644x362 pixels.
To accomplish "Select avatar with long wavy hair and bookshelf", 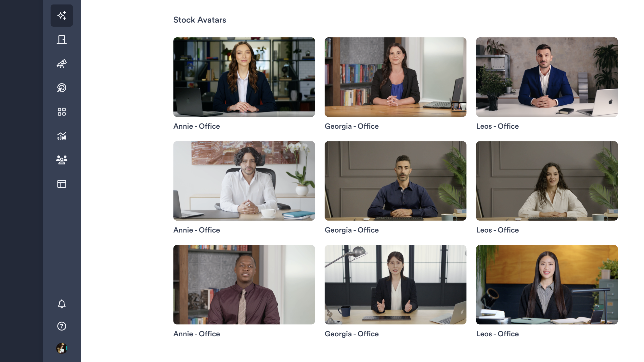I will pos(244,77).
